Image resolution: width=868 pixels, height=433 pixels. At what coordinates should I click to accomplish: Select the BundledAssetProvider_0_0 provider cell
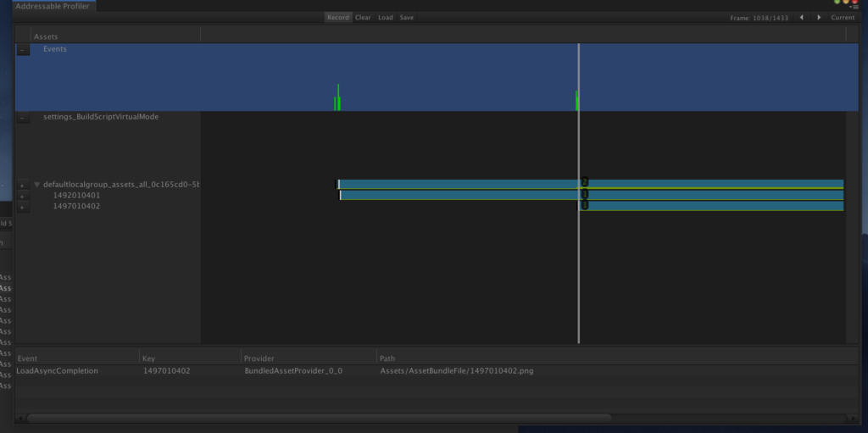pos(293,371)
